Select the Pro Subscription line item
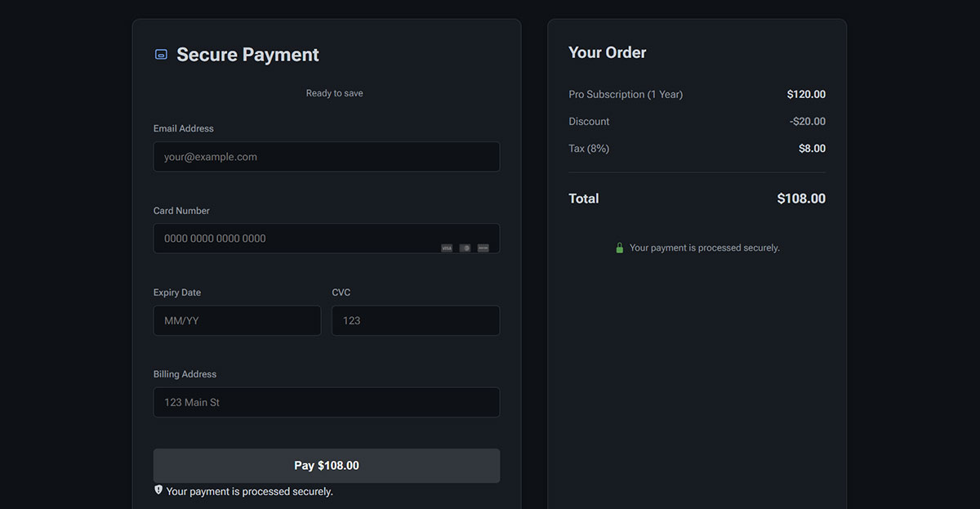This screenshot has width=980, height=509. 625,94
